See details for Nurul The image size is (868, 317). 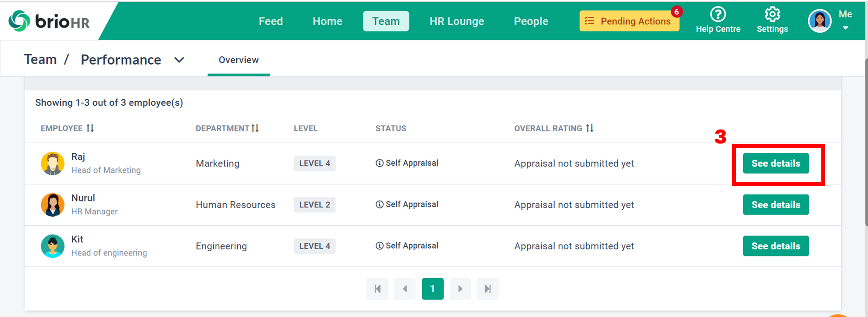click(776, 205)
